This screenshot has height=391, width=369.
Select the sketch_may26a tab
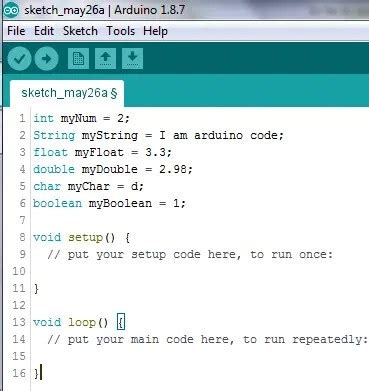pyautogui.click(x=67, y=93)
